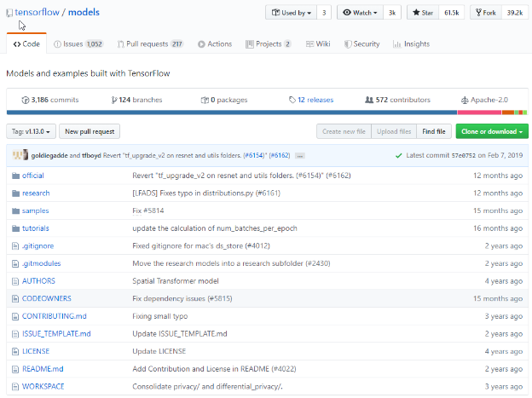Select the Code tab
Image resolution: width=532 pixels, height=398 pixels.
(x=26, y=44)
